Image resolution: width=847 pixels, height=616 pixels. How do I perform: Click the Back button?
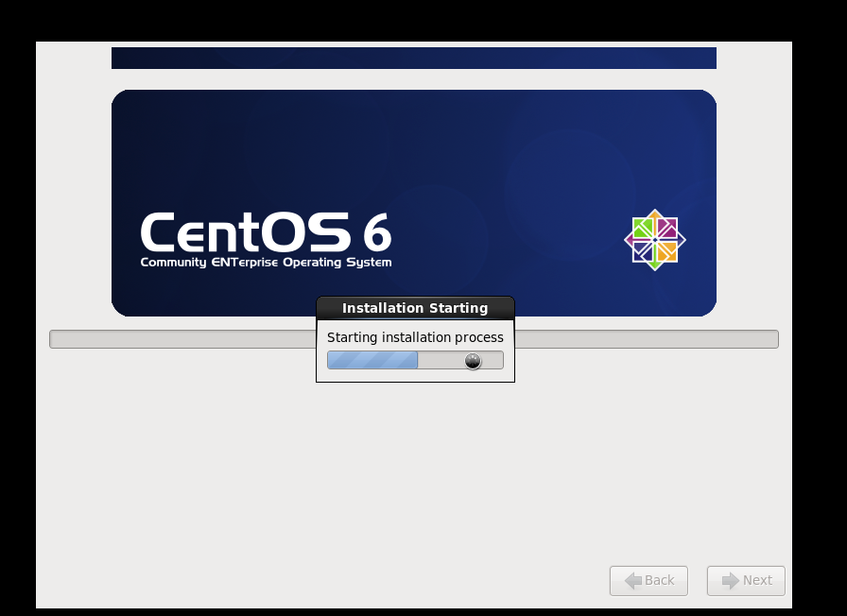point(648,580)
